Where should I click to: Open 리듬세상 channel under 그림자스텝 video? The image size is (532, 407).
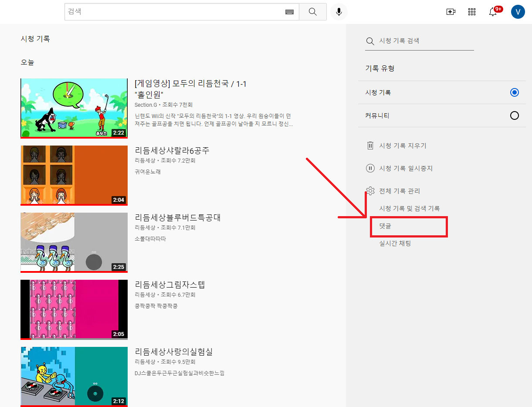tap(145, 295)
